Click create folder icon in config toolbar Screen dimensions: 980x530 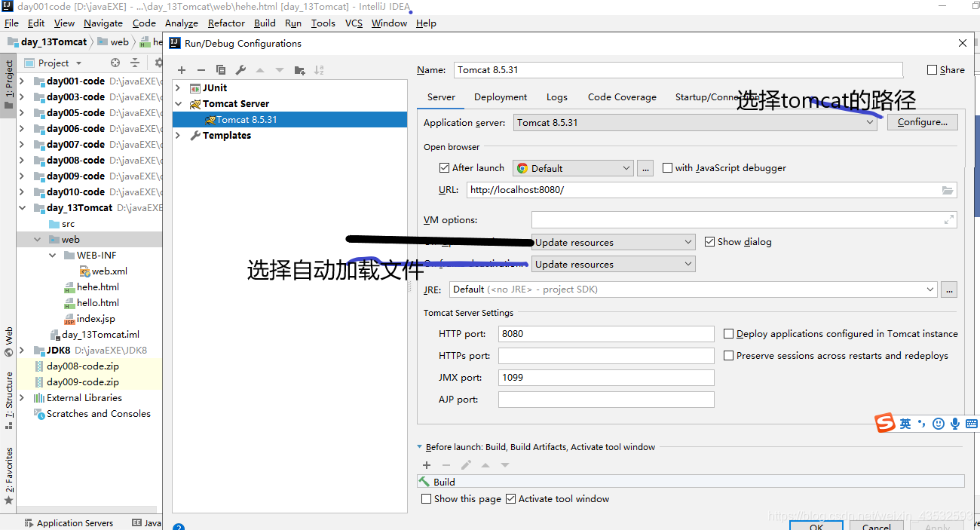pyautogui.click(x=299, y=70)
